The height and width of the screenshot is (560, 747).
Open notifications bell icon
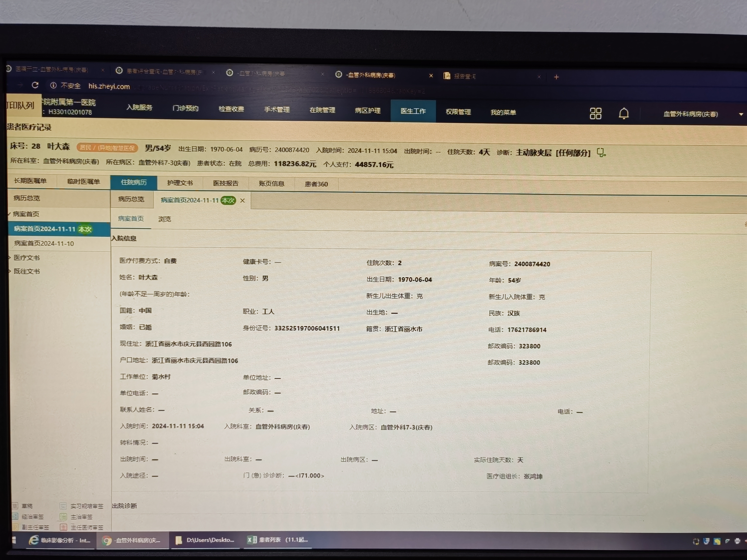pyautogui.click(x=623, y=113)
